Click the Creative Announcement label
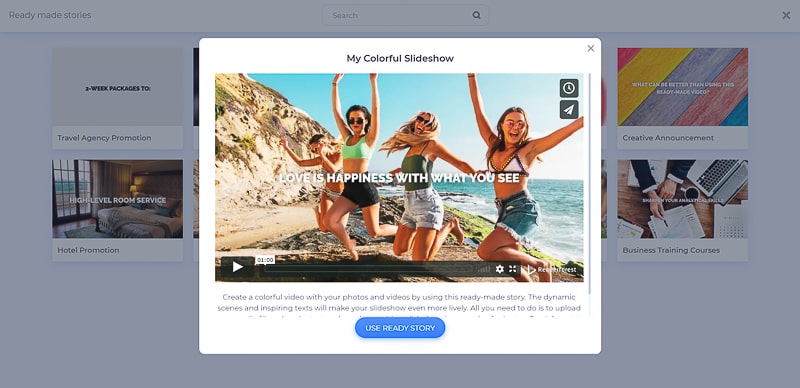800x388 pixels. (668, 138)
